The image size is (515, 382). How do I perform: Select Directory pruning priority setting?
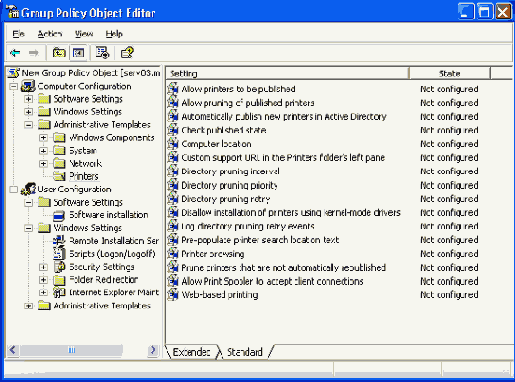tap(229, 185)
